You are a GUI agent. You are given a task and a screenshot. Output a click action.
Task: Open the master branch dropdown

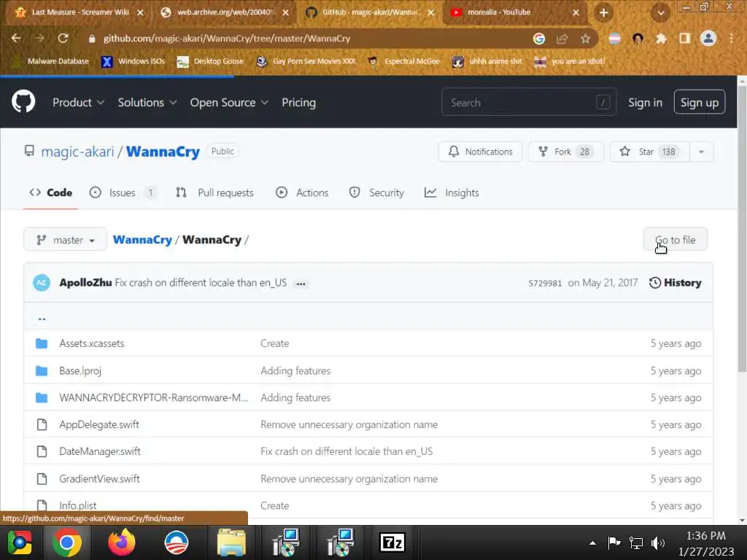coord(65,239)
